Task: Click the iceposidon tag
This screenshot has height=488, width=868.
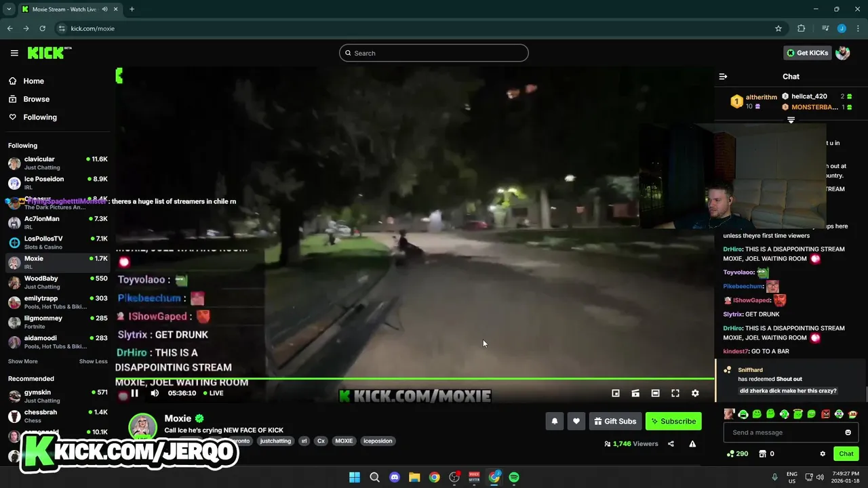Action: pyautogui.click(x=378, y=441)
